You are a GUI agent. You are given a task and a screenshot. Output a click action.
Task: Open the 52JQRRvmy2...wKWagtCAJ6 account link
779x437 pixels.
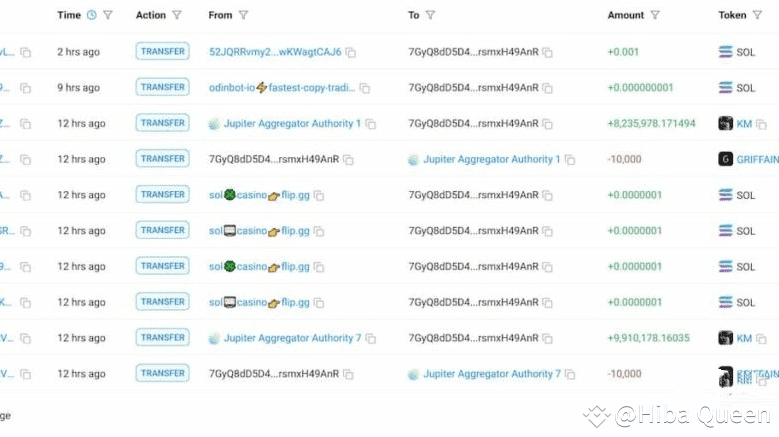coord(275,52)
